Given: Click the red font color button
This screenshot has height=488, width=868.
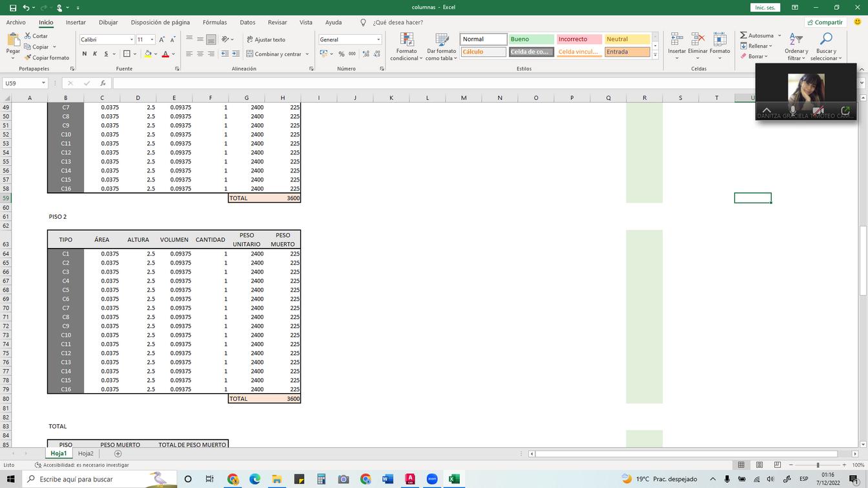Looking at the screenshot, I should point(165,54).
